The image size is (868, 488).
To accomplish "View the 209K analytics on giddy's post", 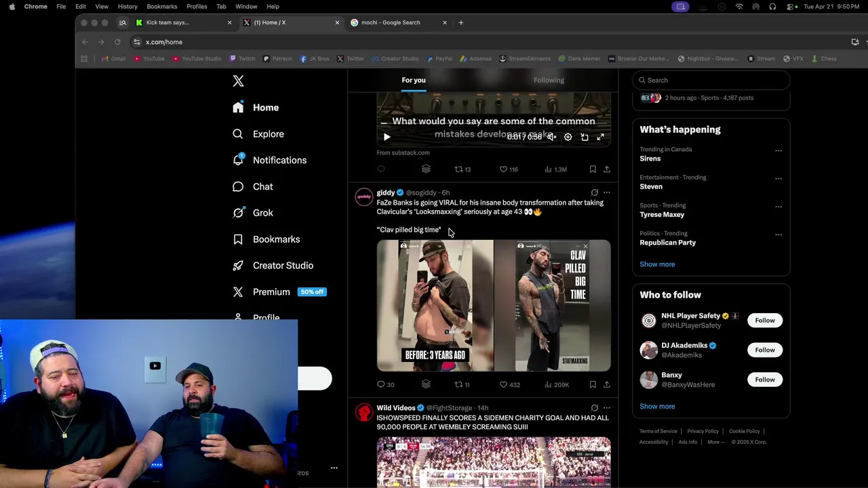I will (x=557, y=384).
